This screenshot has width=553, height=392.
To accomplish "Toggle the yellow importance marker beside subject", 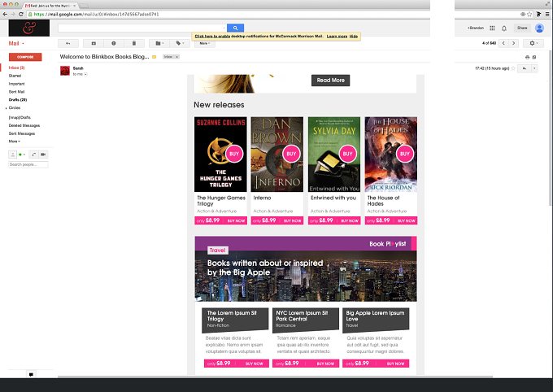I will [x=155, y=57].
